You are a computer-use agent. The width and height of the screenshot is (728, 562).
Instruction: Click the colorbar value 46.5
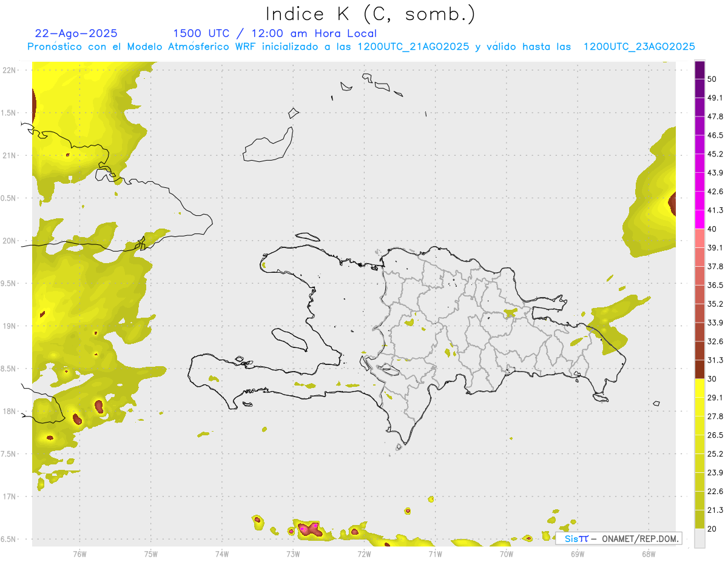(x=715, y=135)
